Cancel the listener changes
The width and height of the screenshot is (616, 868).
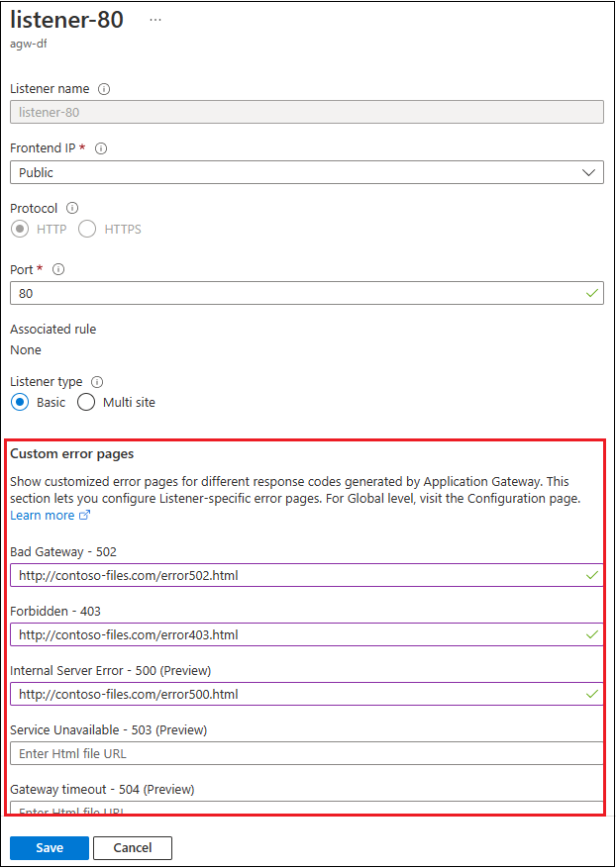pos(133,847)
